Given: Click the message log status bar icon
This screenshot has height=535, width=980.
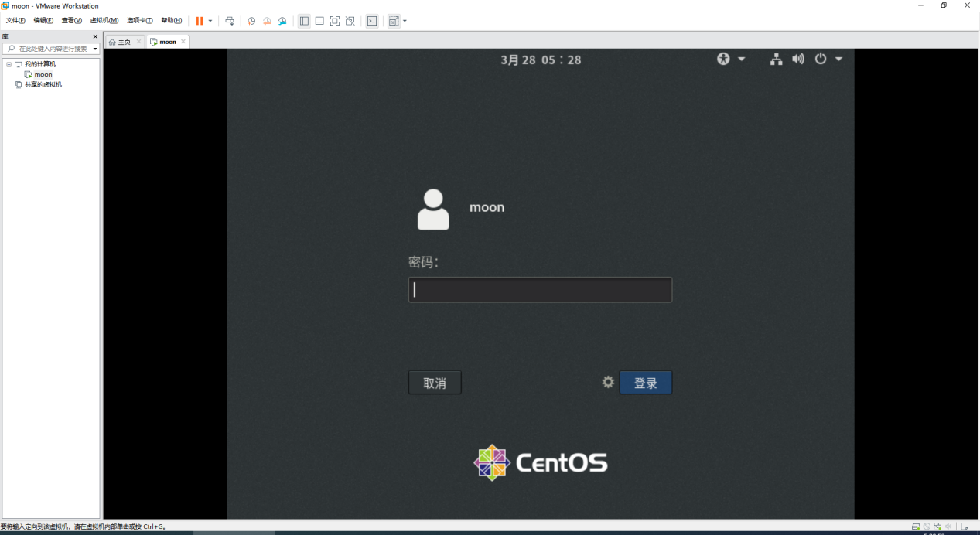Looking at the screenshot, I should click(x=964, y=526).
